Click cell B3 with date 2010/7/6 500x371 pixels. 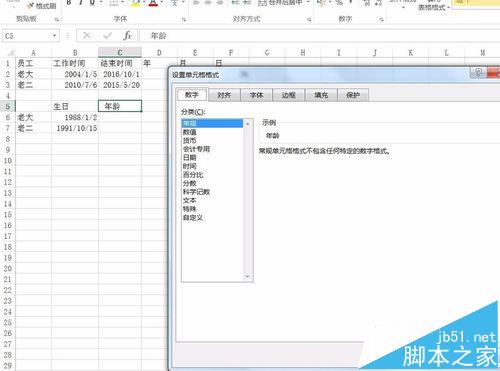(x=75, y=85)
